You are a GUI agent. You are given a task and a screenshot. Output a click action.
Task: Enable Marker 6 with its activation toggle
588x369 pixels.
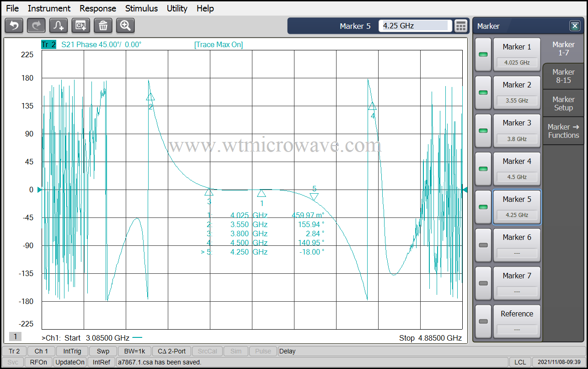tap(483, 245)
